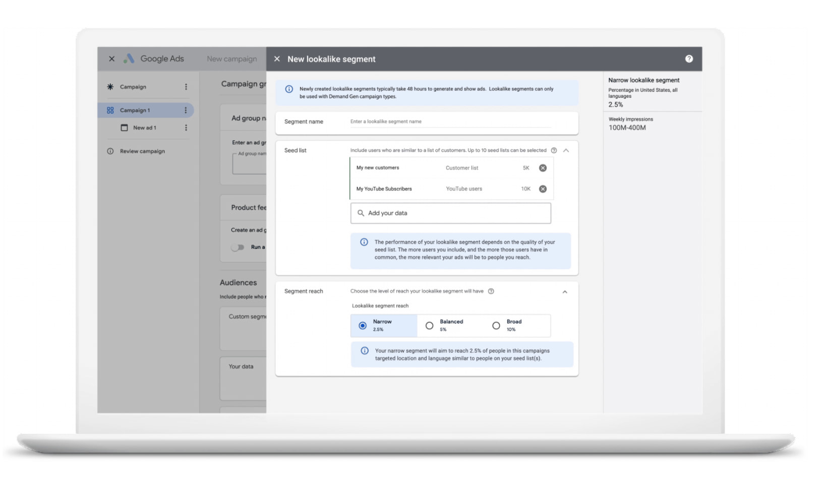Click the info icon in the top notice banner

click(289, 89)
